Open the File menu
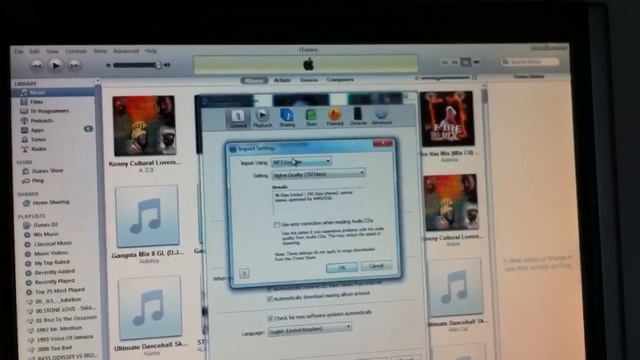 (19, 51)
